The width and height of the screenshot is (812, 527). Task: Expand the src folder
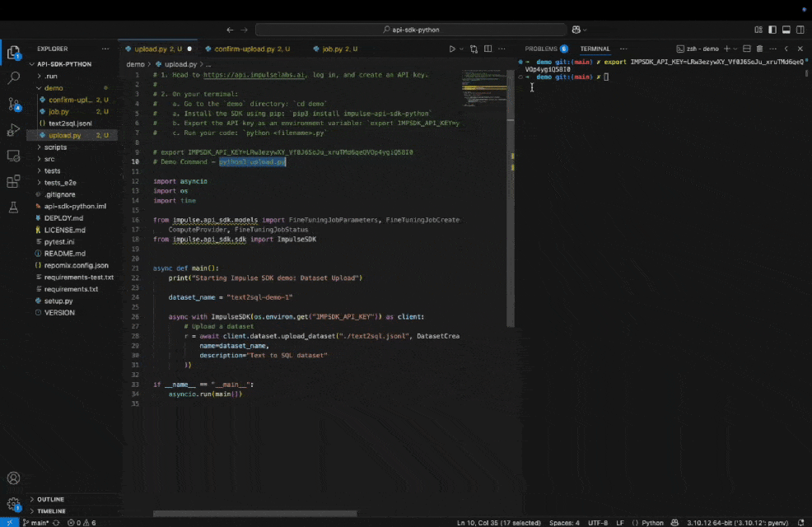[x=49, y=159]
